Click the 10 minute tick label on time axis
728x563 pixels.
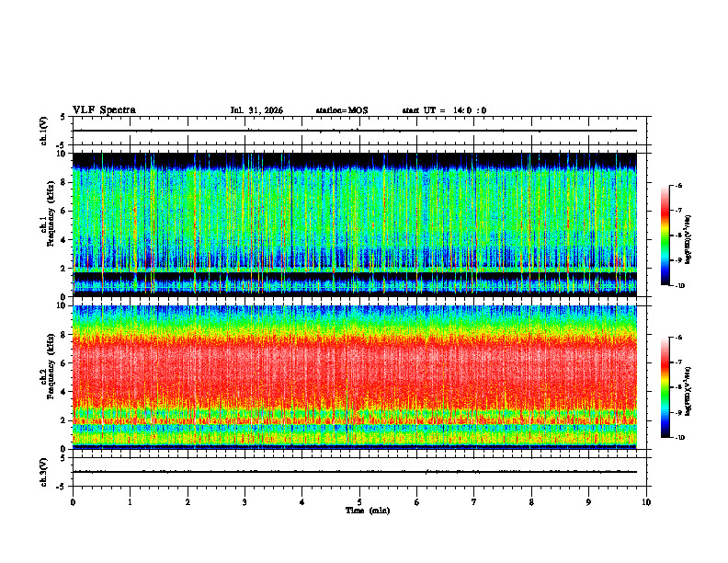[x=646, y=502]
